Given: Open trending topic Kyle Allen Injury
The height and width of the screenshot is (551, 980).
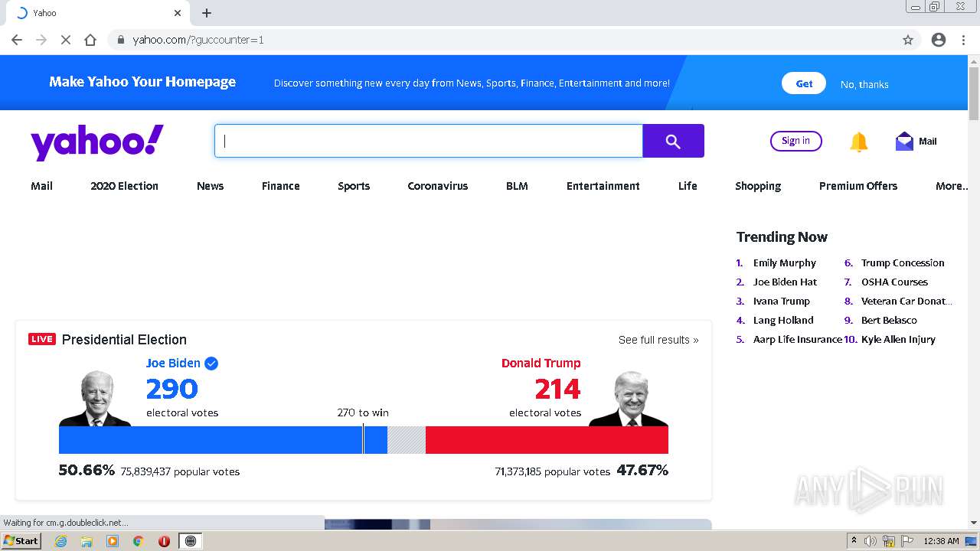Looking at the screenshot, I should tap(898, 339).
